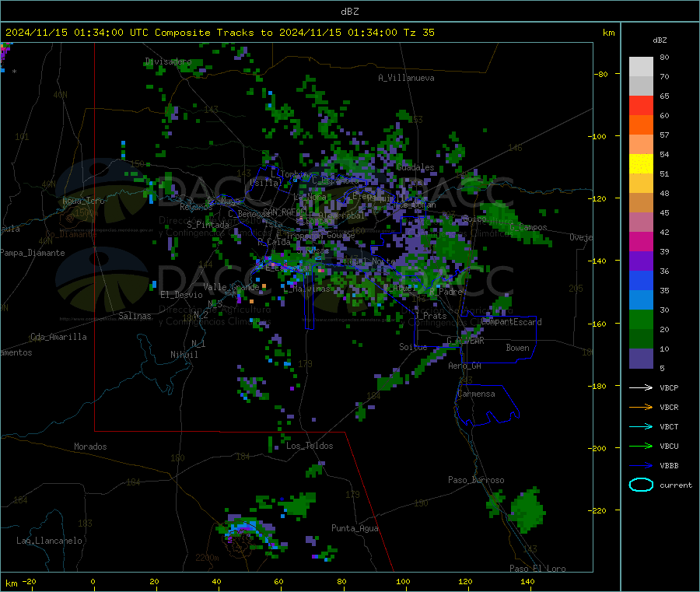Click the '-220' km tick on right axis
This screenshot has width=700, height=592.
tap(599, 510)
